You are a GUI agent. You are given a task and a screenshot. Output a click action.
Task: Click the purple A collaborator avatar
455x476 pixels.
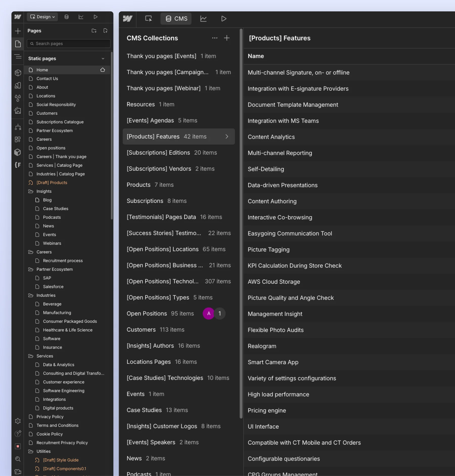coord(209,313)
